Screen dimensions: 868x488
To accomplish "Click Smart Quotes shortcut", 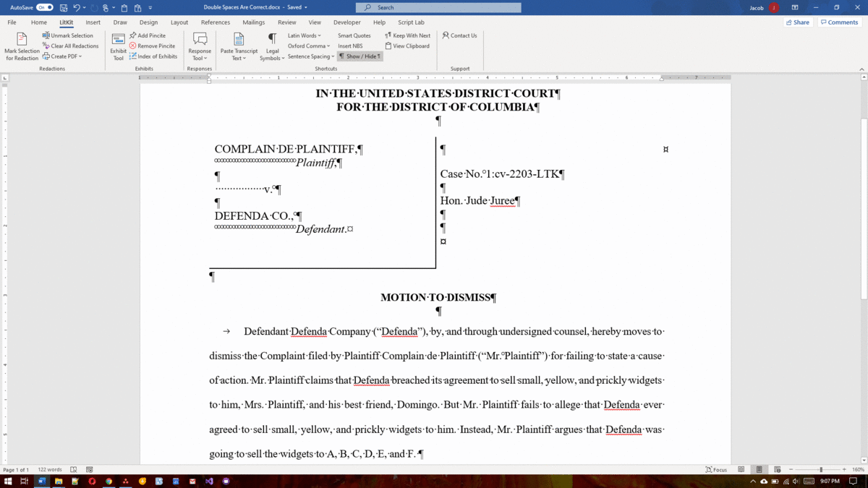I will click(354, 35).
